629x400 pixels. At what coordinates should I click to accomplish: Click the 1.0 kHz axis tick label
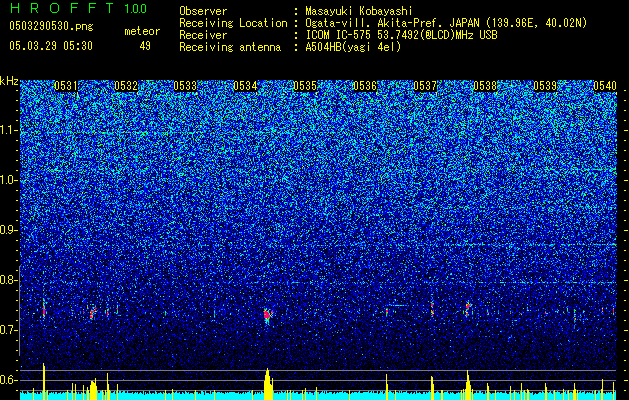tap(9, 180)
